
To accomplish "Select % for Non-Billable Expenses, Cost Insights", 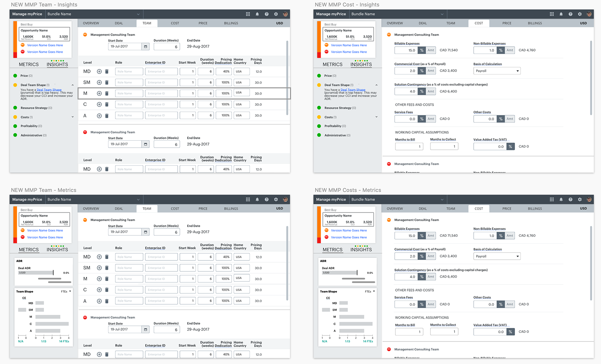I will [x=501, y=50].
